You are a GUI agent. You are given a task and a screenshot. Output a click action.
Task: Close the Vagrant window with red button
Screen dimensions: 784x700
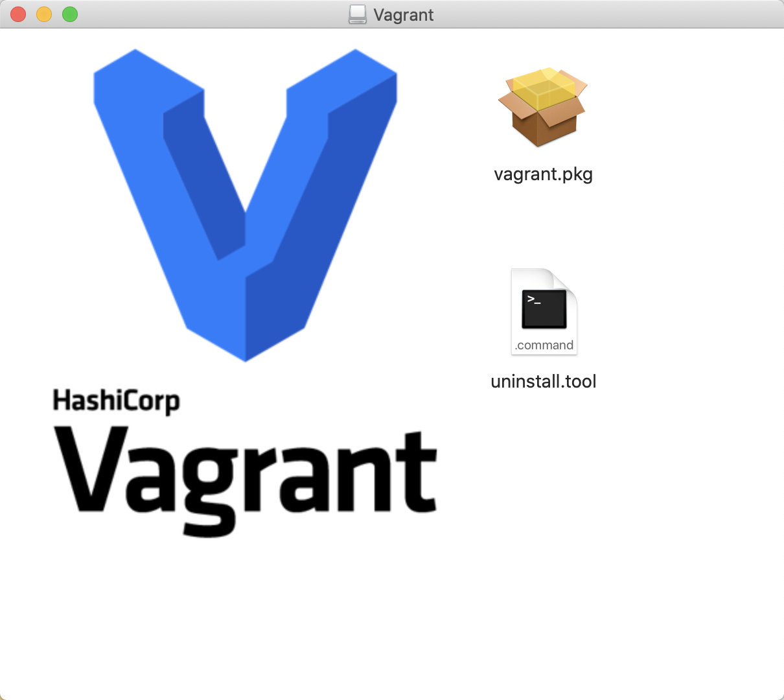pos(18,14)
